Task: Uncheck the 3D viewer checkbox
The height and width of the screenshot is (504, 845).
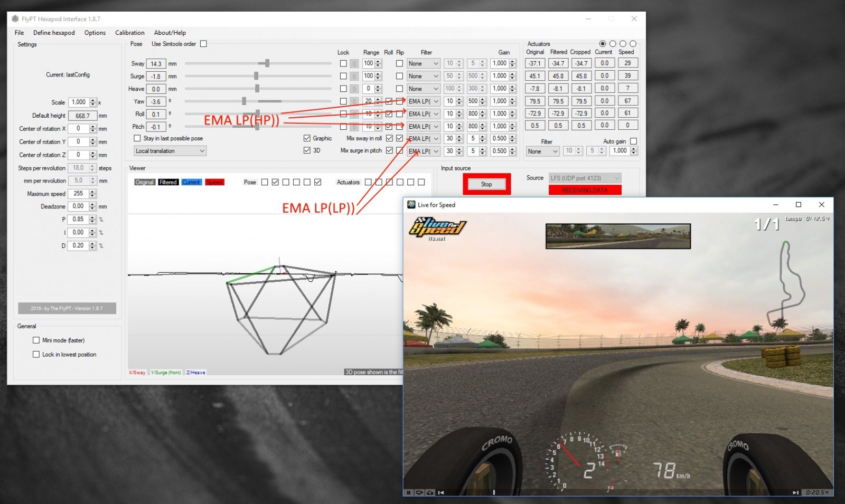Action: click(307, 150)
